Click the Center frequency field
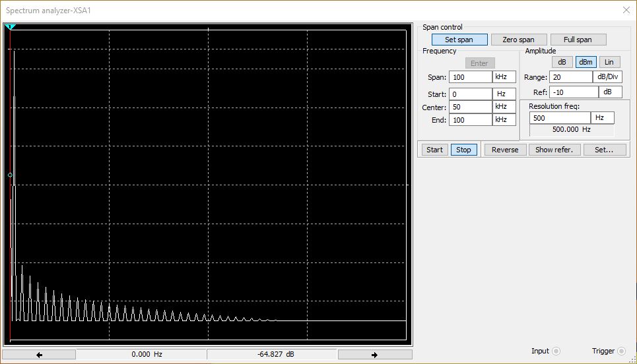The height and width of the screenshot is (364, 637). (x=470, y=107)
